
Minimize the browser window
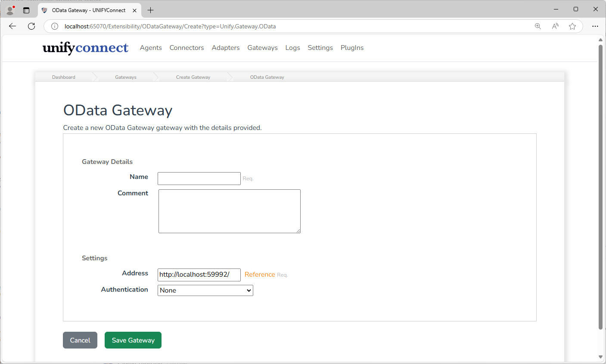click(556, 9)
